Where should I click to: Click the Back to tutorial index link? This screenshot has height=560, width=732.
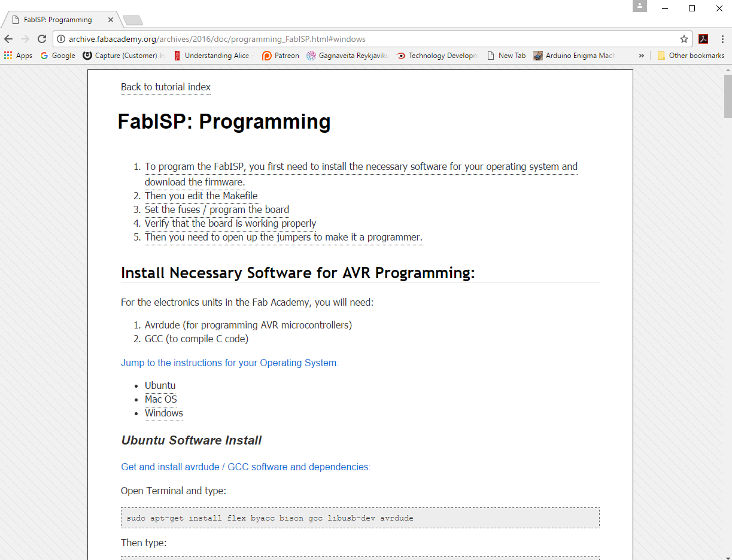166,87
